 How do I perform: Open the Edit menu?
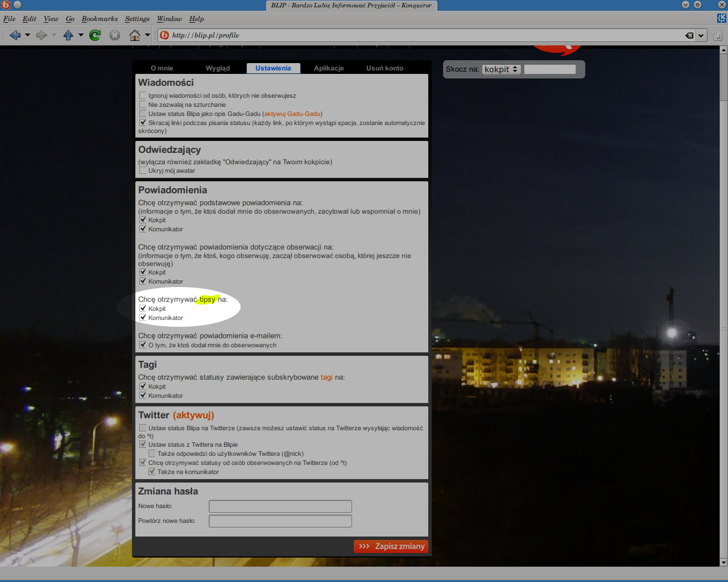point(30,19)
